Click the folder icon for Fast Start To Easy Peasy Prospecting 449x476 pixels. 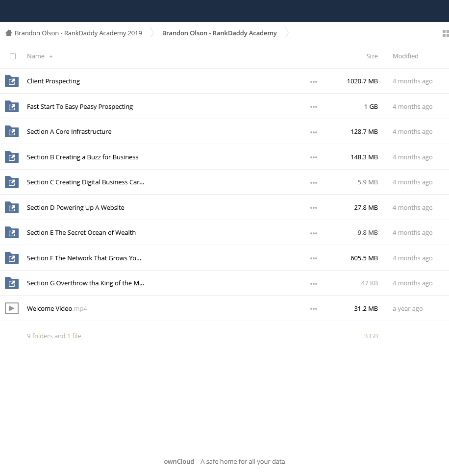tap(12, 106)
